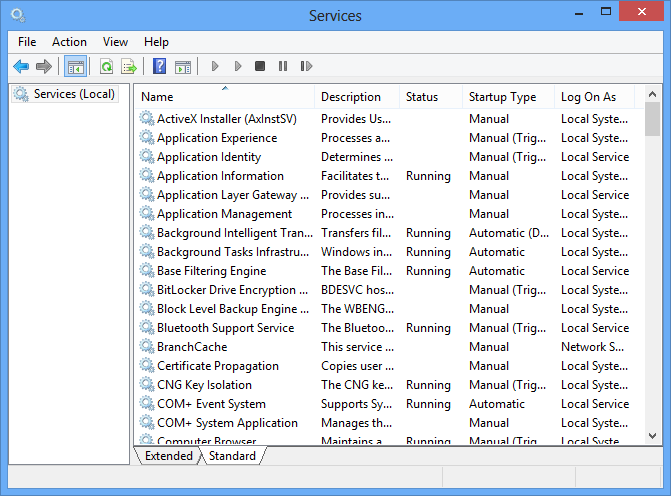The height and width of the screenshot is (496, 671).
Task: Sort services by Status column header
Action: [x=422, y=97]
